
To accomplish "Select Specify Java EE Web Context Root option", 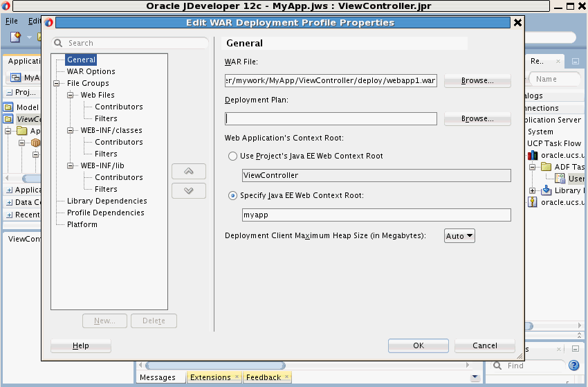I will [232, 195].
